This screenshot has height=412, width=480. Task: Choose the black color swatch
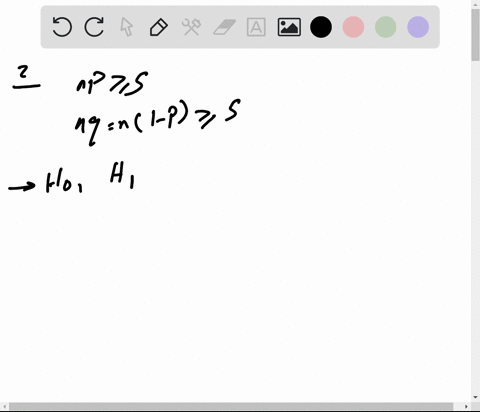click(x=321, y=27)
